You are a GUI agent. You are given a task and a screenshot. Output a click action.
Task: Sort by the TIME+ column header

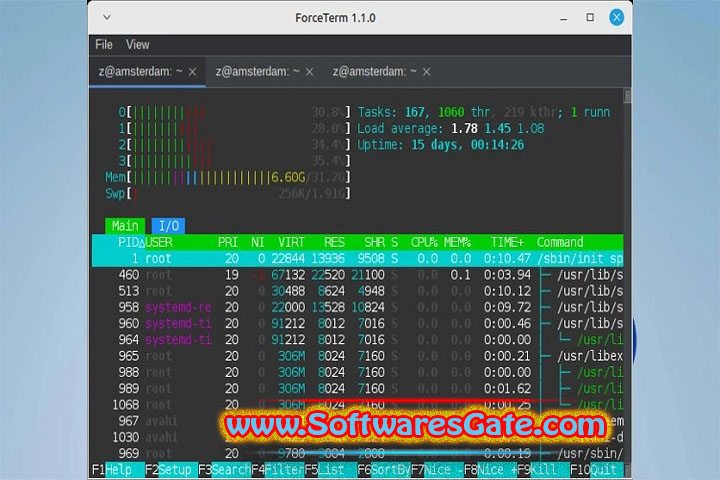pos(507,242)
